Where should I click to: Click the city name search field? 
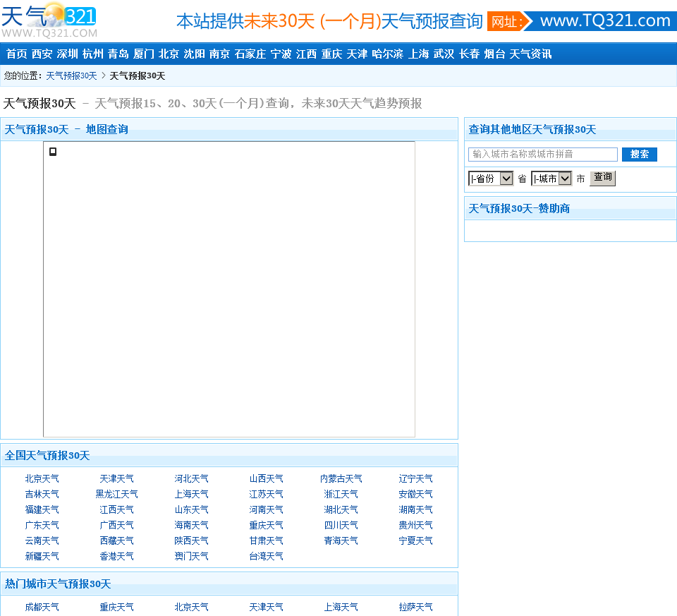(x=543, y=155)
